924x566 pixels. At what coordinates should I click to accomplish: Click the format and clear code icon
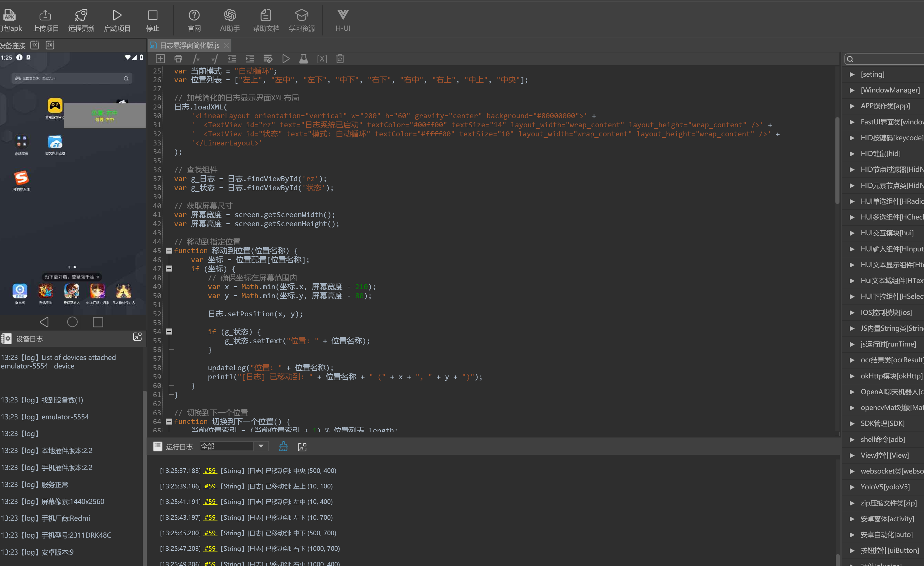(x=268, y=59)
